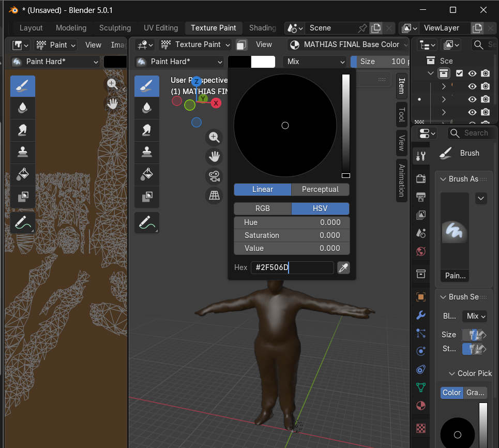The height and width of the screenshot is (448, 499).
Task: Click the Gradient button in Color Picker
Action: [475, 393]
